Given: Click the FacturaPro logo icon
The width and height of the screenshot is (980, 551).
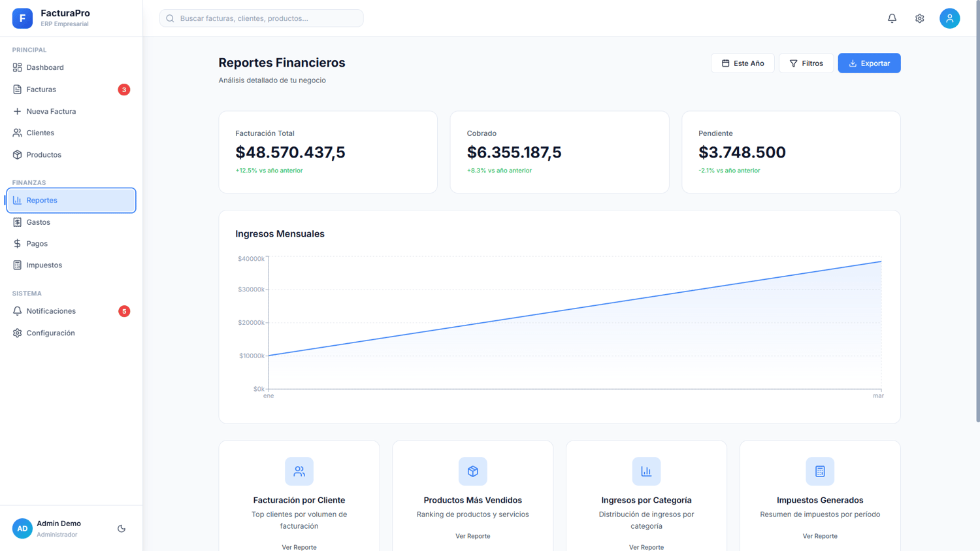Looking at the screenshot, I should (x=22, y=18).
